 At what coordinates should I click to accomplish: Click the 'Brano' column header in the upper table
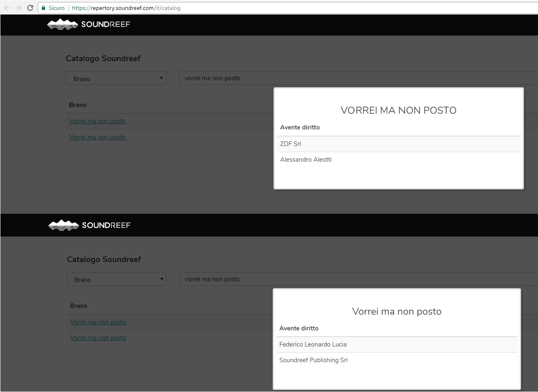pyautogui.click(x=78, y=105)
